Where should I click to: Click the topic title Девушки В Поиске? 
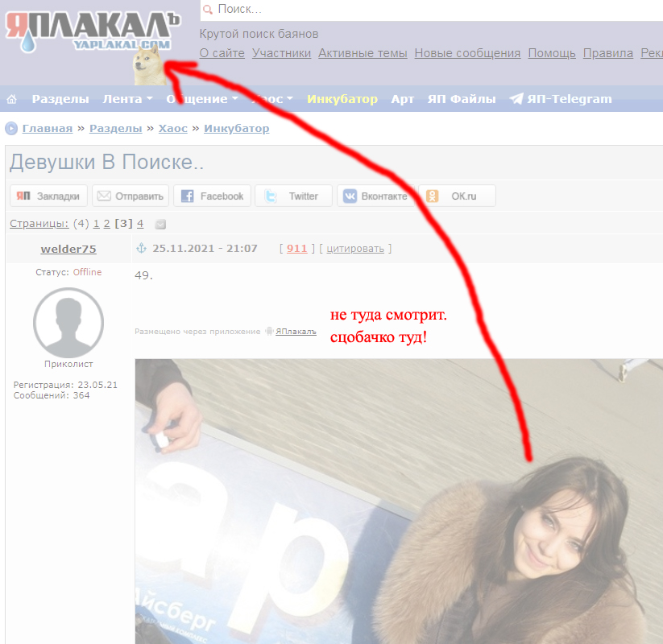point(106,162)
